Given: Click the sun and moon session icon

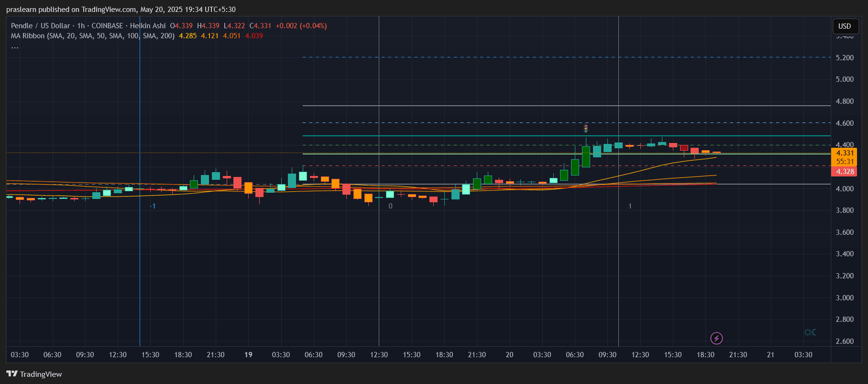Looking at the screenshot, I should coord(810,332).
